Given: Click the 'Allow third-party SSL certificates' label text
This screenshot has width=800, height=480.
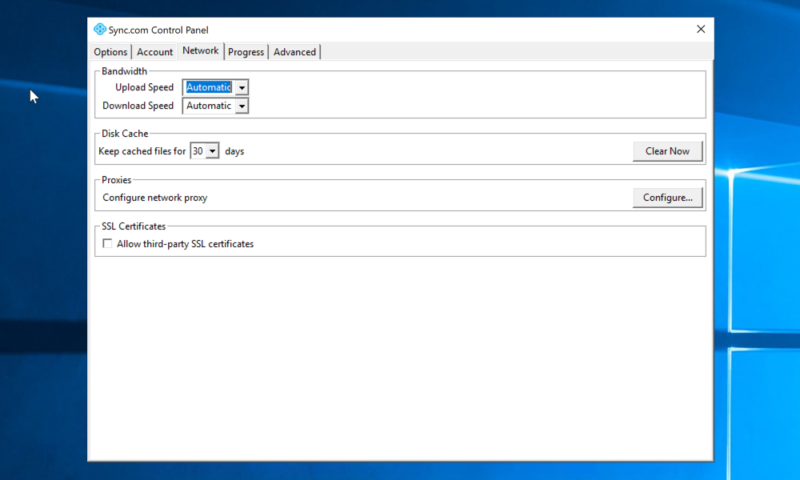Looking at the screenshot, I should coord(185,244).
